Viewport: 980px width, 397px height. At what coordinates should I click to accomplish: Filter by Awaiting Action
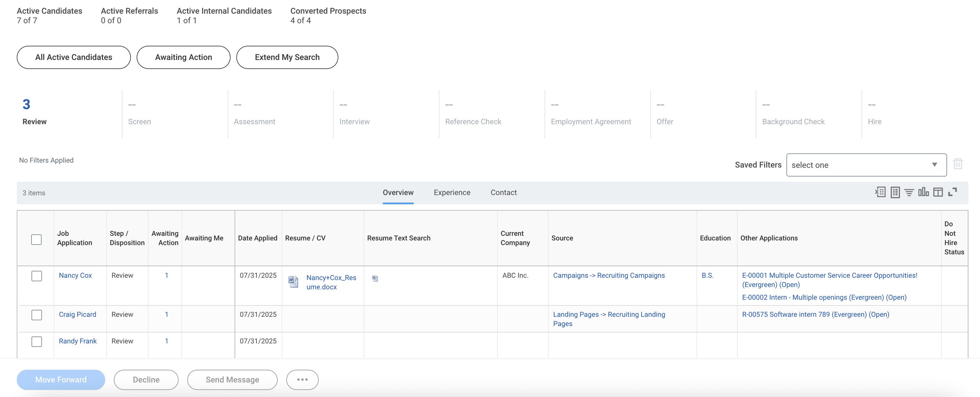[183, 57]
